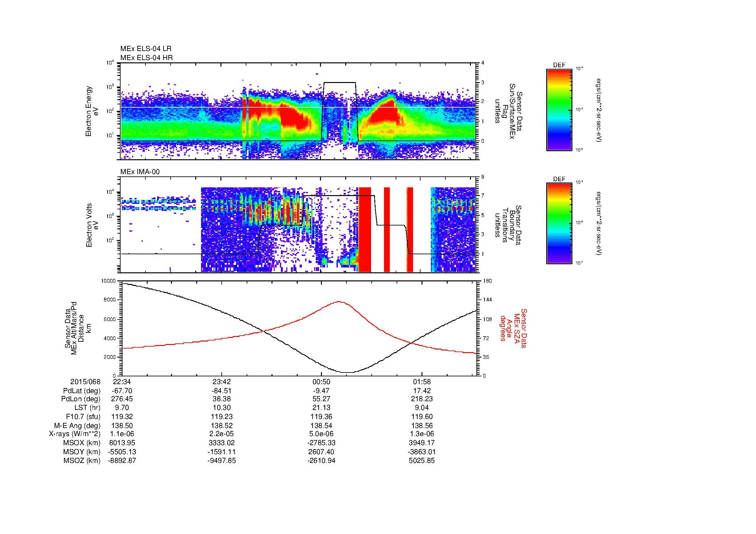This screenshot has width=756, height=534.
Task: Click the LST value '21.13'
Action: (321, 408)
